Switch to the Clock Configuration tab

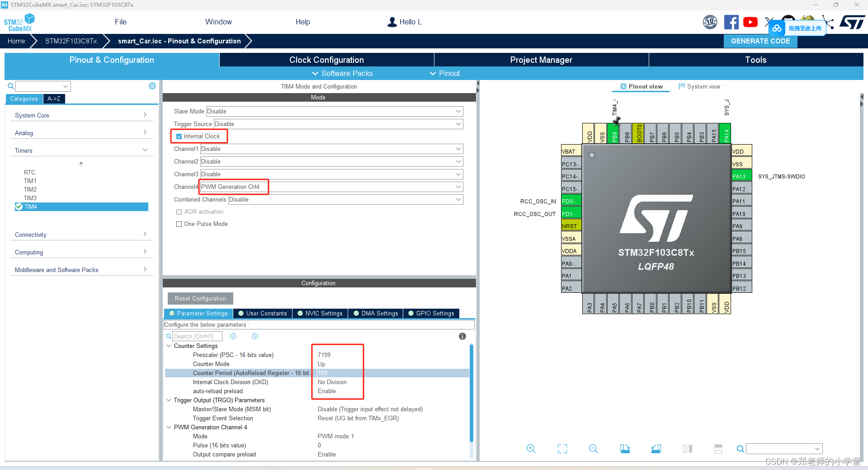[x=326, y=60]
